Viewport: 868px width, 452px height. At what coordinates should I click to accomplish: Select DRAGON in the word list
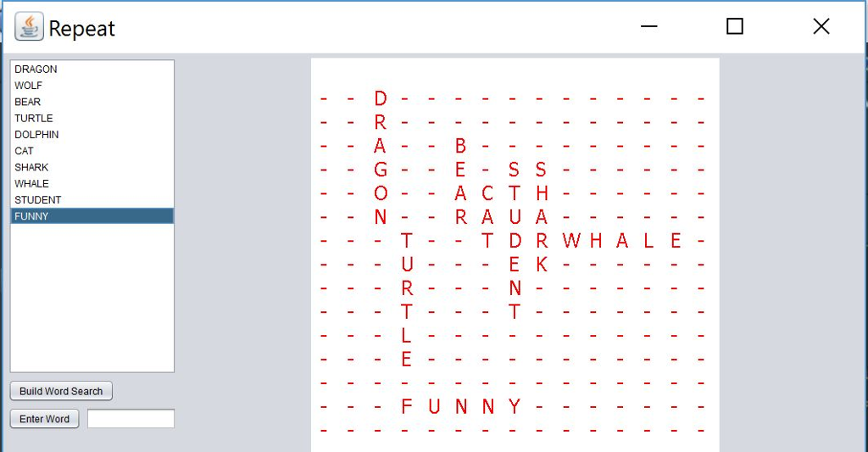point(92,70)
